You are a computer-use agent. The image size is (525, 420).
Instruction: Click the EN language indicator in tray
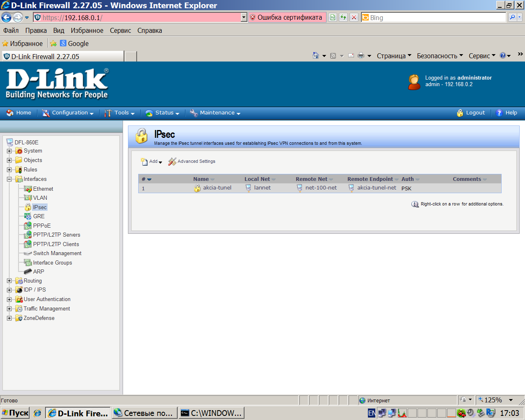(372, 413)
